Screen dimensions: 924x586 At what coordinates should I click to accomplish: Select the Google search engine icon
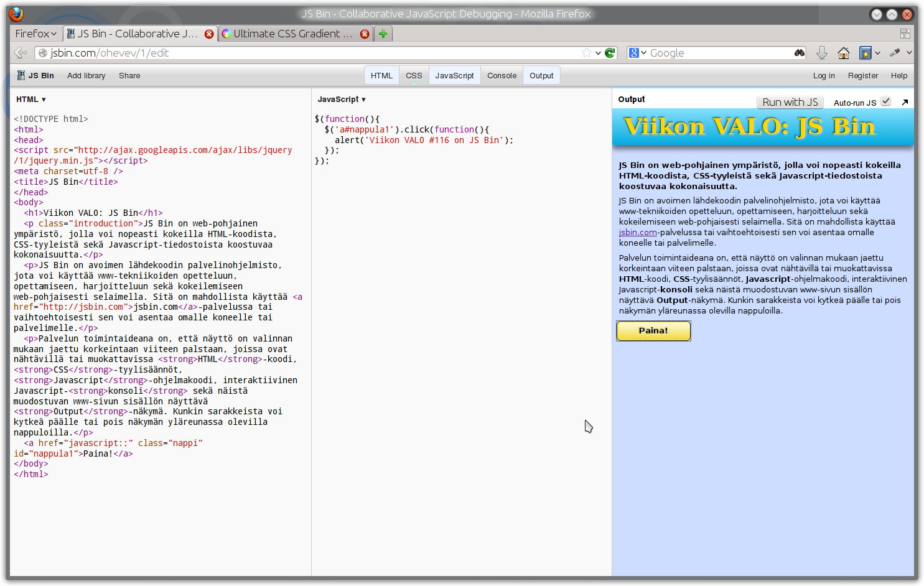click(x=633, y=53)
